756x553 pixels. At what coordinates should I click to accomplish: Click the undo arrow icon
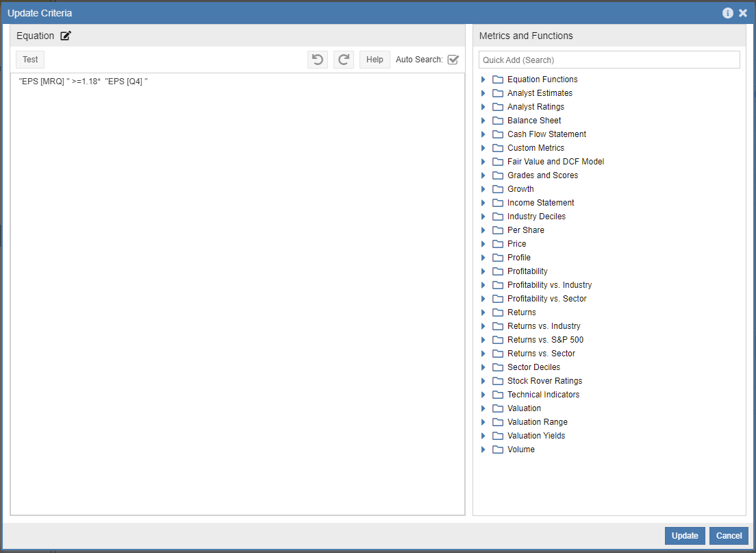317,60
